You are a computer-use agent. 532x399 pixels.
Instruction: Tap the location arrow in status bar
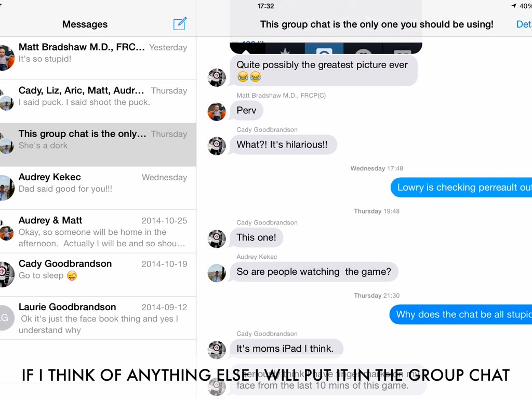[514, 6]
